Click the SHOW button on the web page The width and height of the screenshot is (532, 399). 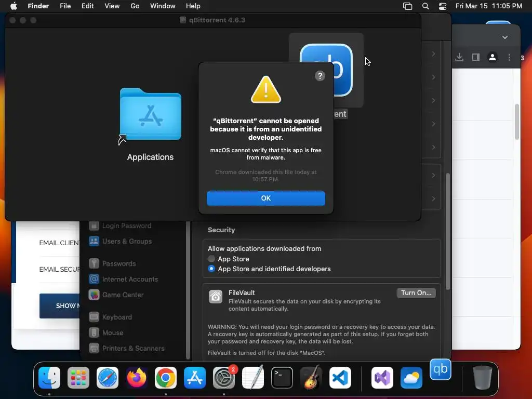pos(60,305)
